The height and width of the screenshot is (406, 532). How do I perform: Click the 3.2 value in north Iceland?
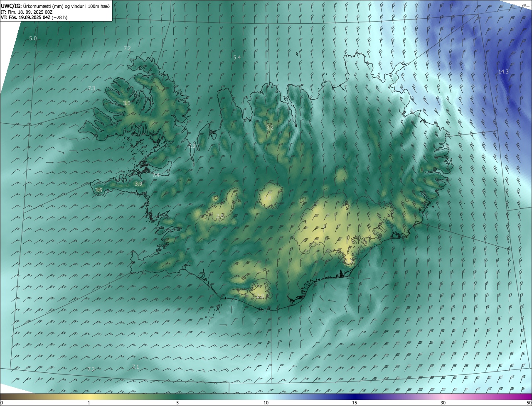coord(270,127)
